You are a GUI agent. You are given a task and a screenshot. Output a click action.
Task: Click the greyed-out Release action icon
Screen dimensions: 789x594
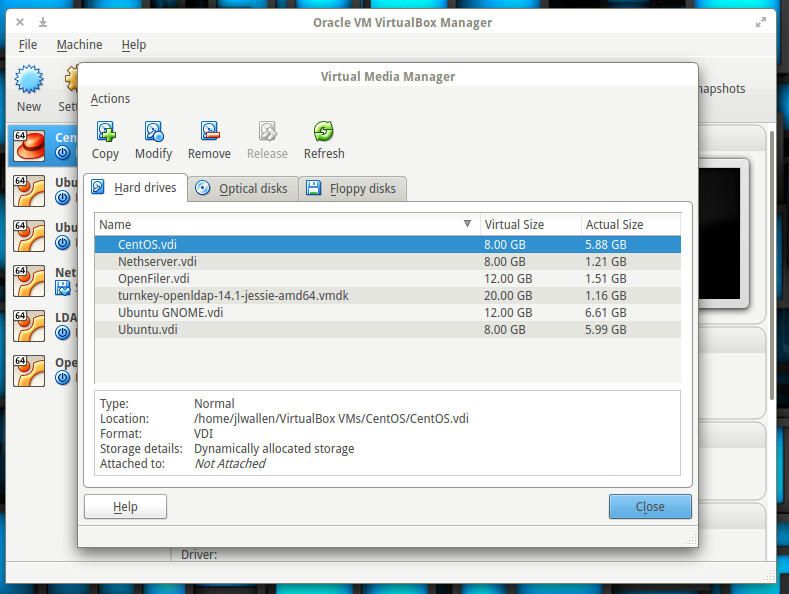267,131
